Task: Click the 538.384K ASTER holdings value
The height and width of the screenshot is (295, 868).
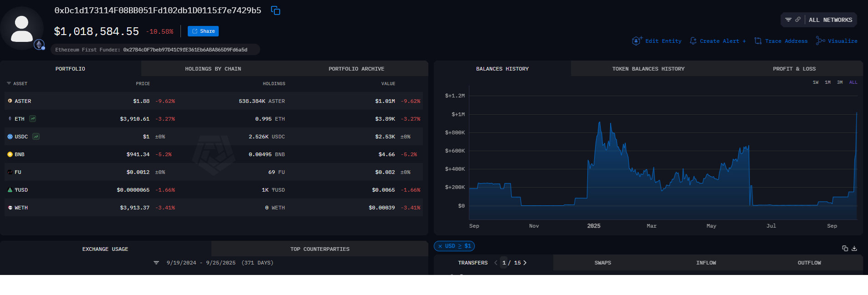Action: pos(262,101)
